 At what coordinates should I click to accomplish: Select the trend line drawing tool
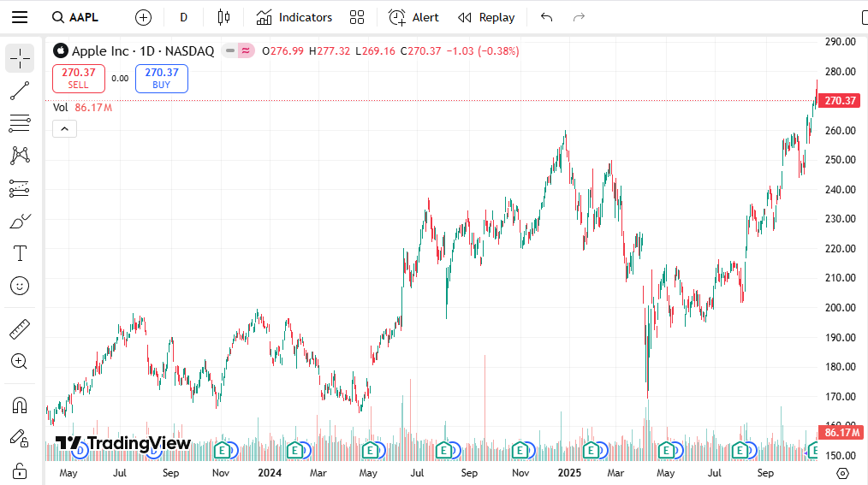[x=19, y=91]
